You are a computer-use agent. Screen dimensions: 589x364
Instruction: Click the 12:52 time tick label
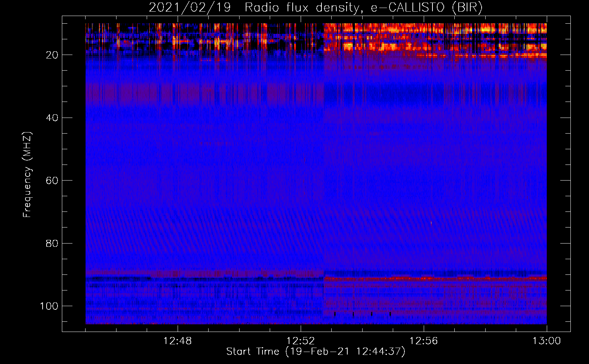tap(300, 341)
